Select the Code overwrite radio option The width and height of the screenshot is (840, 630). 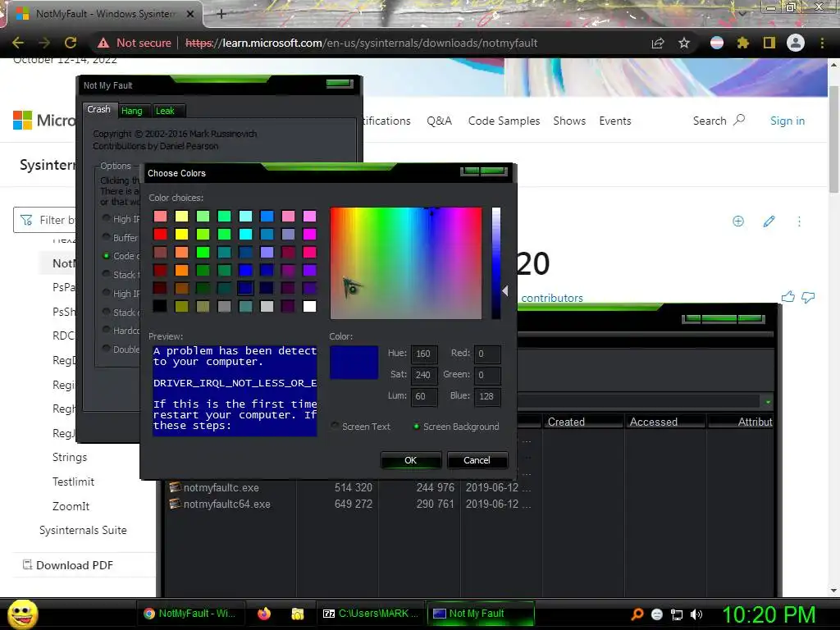tap(107, 256)
